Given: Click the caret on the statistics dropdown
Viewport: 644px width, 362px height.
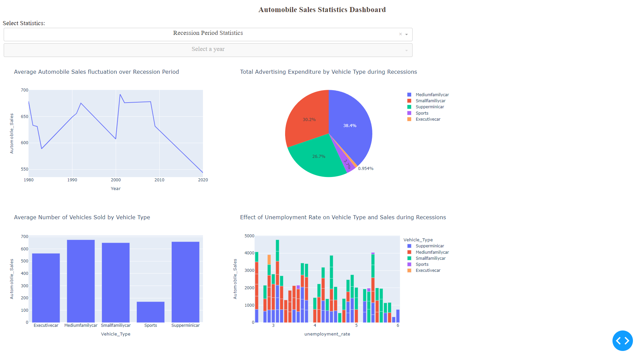Looking at the screenshot, I should pos(407,35).
